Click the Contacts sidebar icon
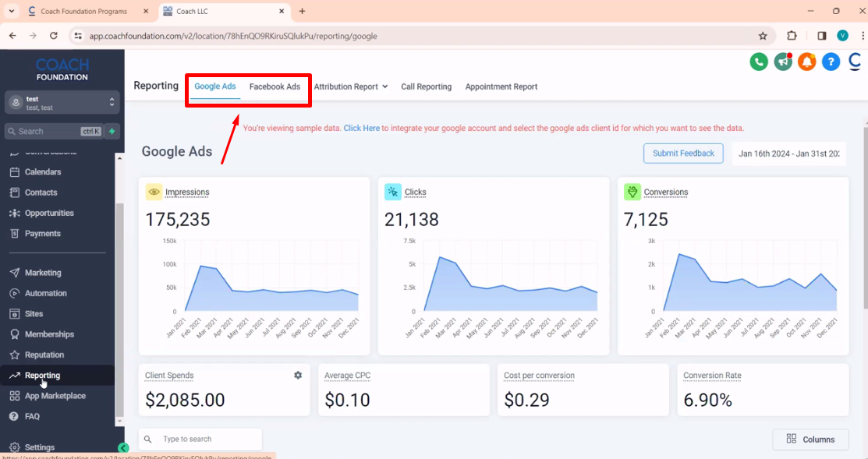The image size is (868, 459). click(15, 192)
